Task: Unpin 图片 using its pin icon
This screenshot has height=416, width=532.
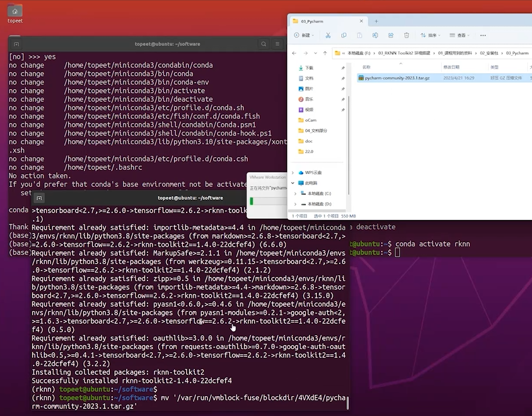Action: pos(342,88)
